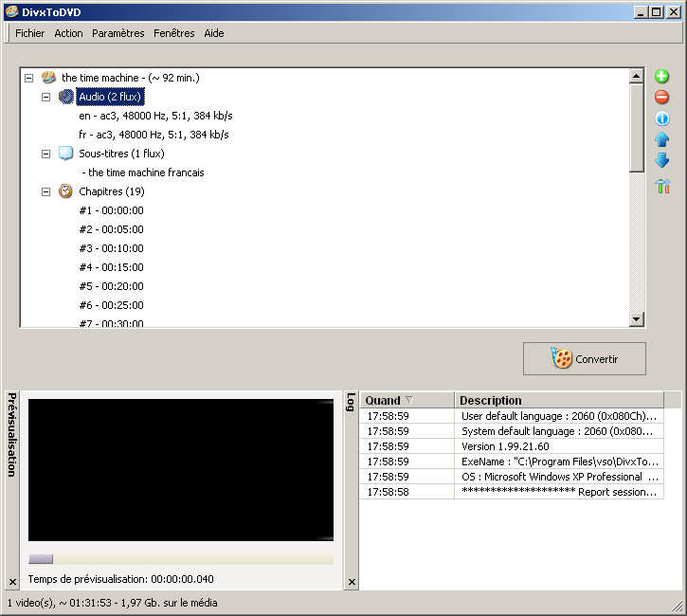Click the window resize grip corner

point(678,607)
